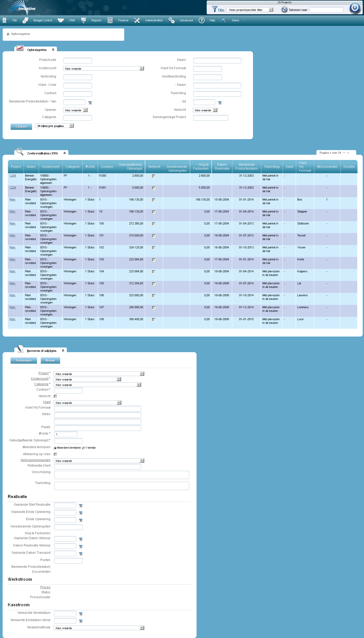The width and height of the screenshot is (364, 638).
Task: Toggle Verkocht checkbox in contract 108 row
Action: click(x=154, y=320)
